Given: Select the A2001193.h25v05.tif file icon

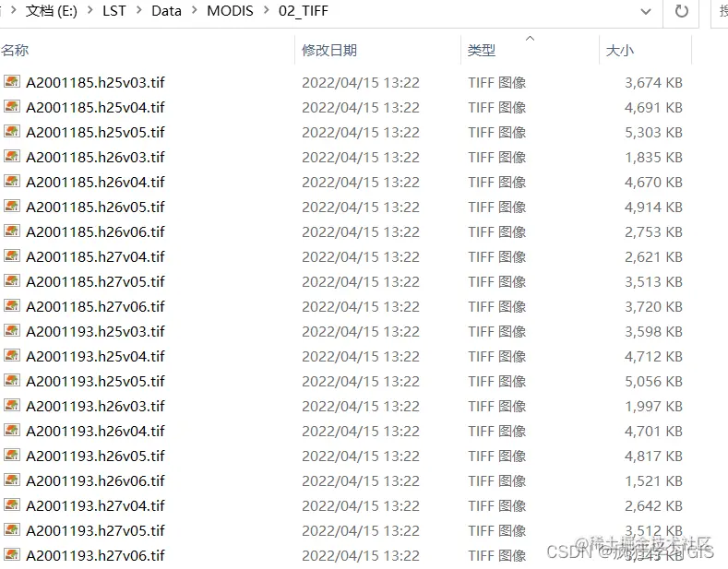Looking at the screenshot, I should click(x=12, y=381).
